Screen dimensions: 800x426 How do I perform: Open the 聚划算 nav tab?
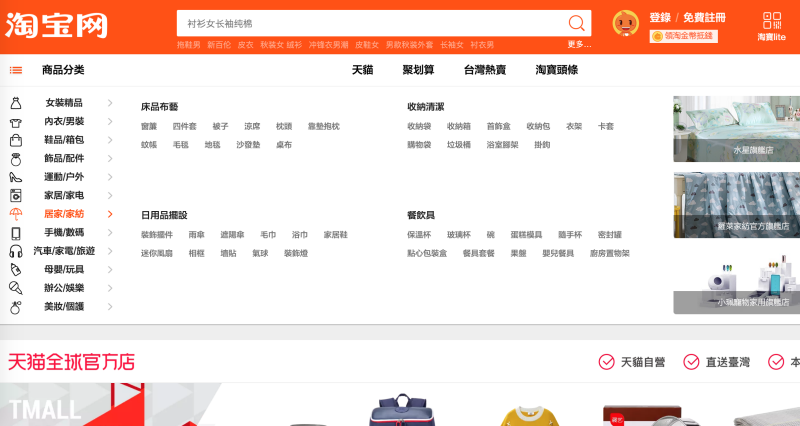point(418,70)
